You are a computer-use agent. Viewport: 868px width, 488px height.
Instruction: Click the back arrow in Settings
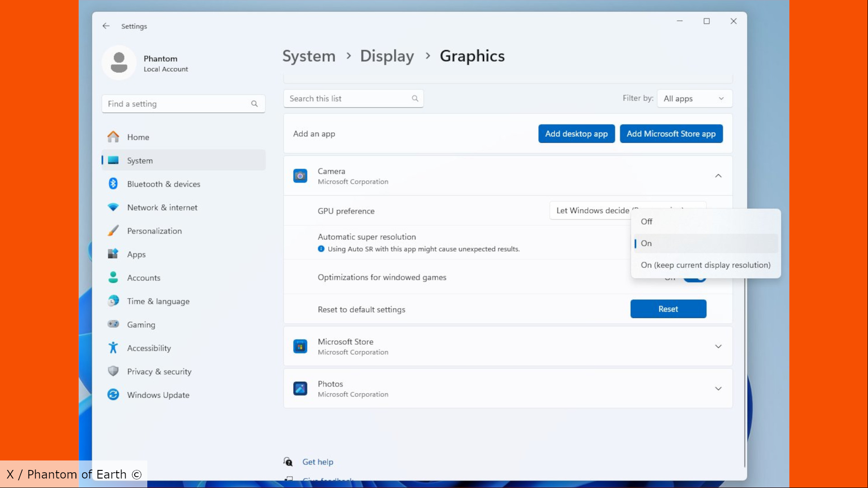tap(106, 26)
